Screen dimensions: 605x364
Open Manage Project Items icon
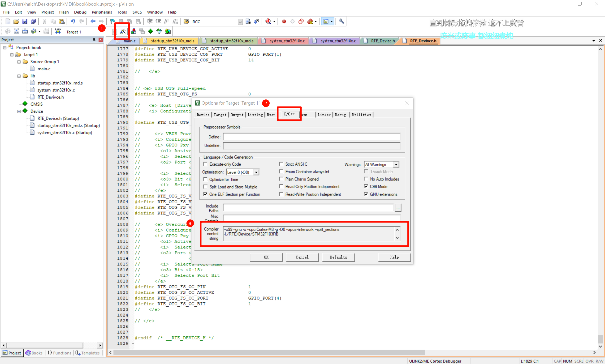click(134, 31)
